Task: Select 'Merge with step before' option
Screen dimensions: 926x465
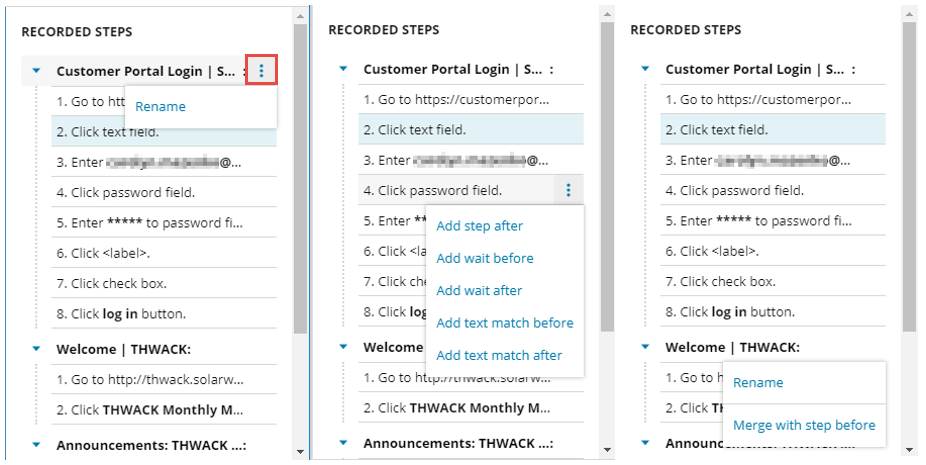Action: click(x=804, y=425)
